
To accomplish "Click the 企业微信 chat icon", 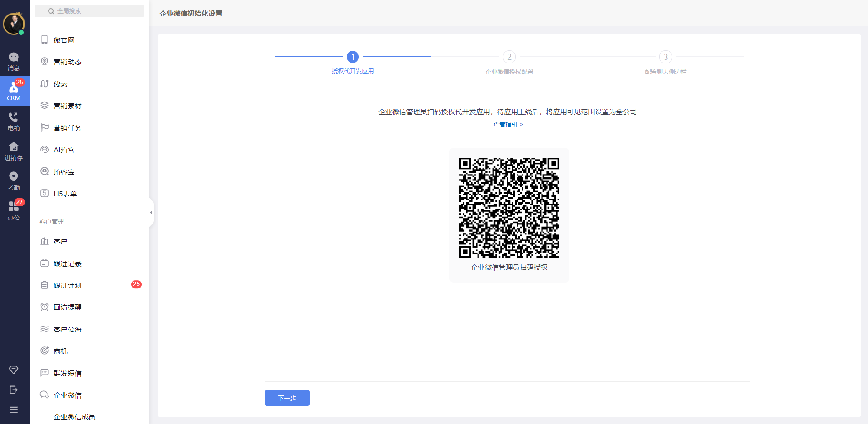I will 44,395.
